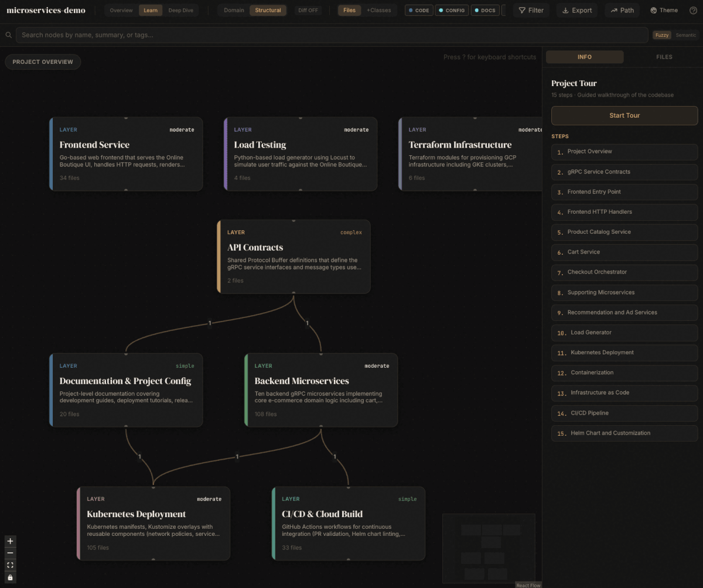Toggle the CODE node type filter
Screen dimensions: 703x588
pos(419,11)
